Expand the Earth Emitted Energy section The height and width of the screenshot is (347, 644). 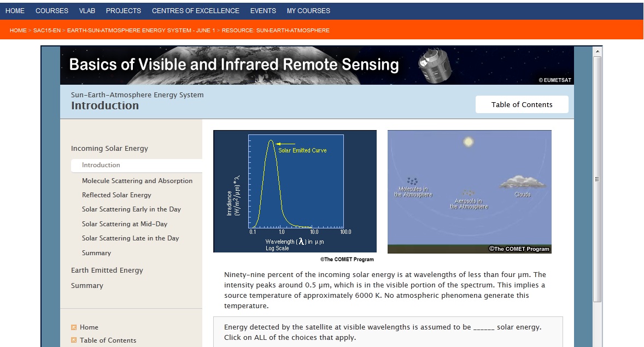(x=107, y=270)
